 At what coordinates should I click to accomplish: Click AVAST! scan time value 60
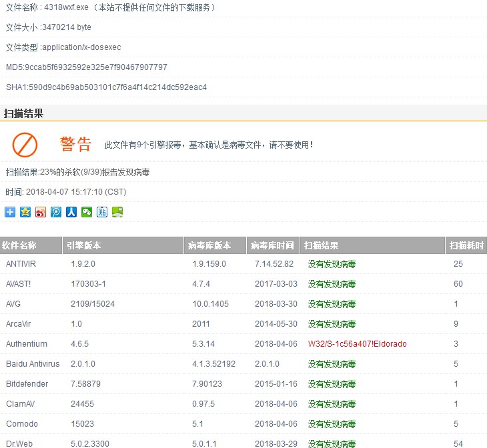click(458, 284)
